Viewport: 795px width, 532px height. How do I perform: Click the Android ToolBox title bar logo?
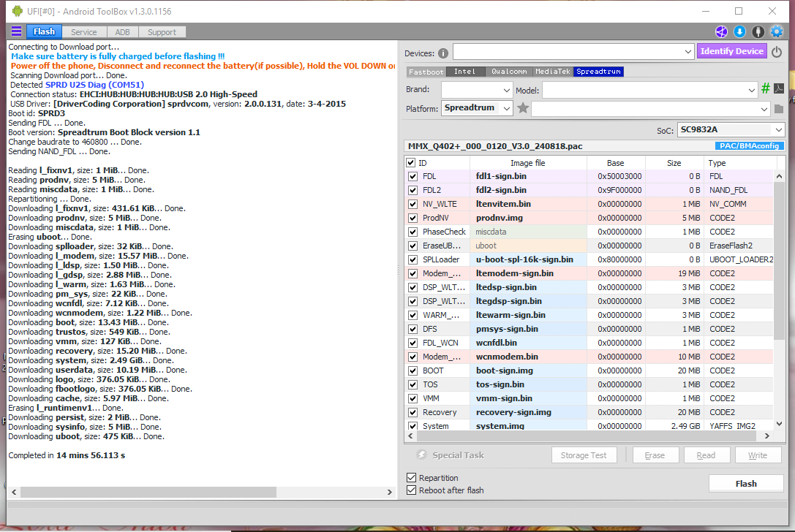coord(18,11)
